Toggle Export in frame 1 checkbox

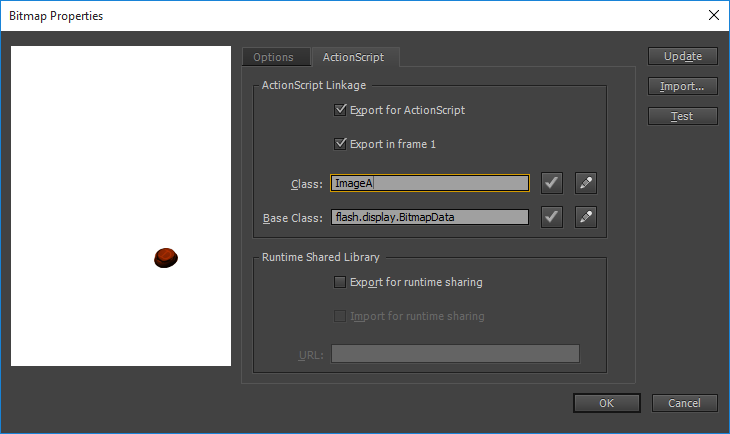coord(340,144)
